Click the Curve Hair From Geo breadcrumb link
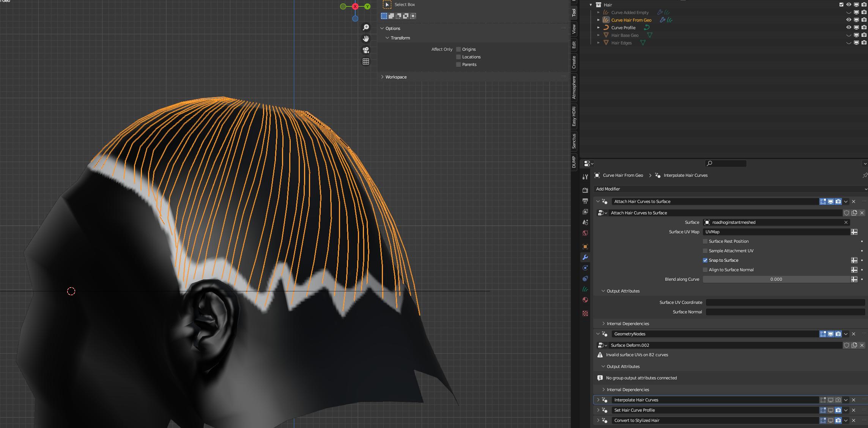Screen dimensions: 868x428 pos(622,175)
